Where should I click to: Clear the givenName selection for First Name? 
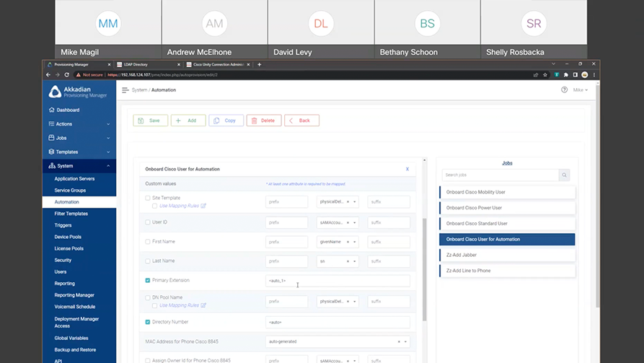pyautogui.click(x=348, y=242)
